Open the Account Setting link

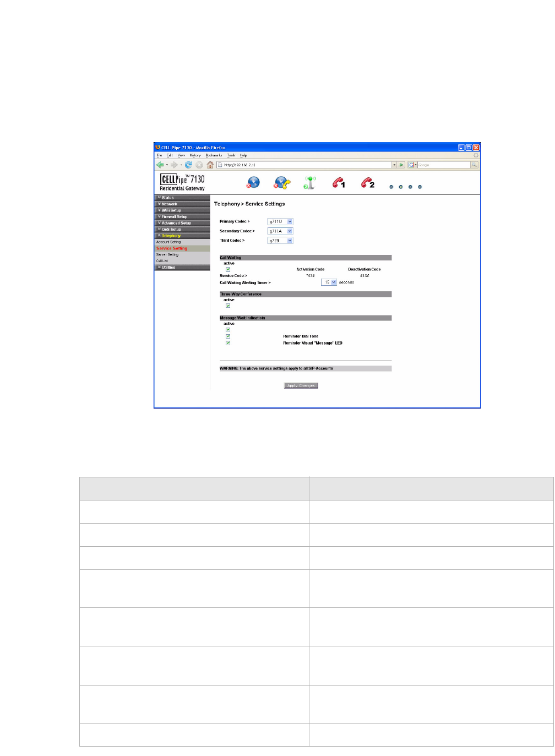point(168,242)
